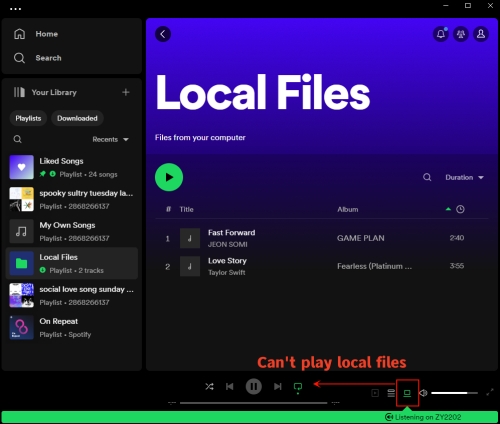This screenshot has width=500, height=424.
Task: Click the JEON SOMI artist name
Action: coord(228,244)
